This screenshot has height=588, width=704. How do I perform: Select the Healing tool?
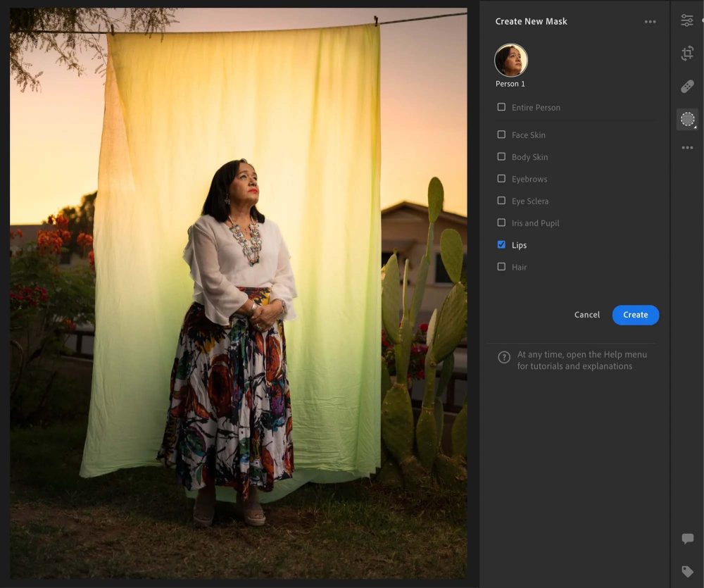pyautogui.click(x=687, y=85)
